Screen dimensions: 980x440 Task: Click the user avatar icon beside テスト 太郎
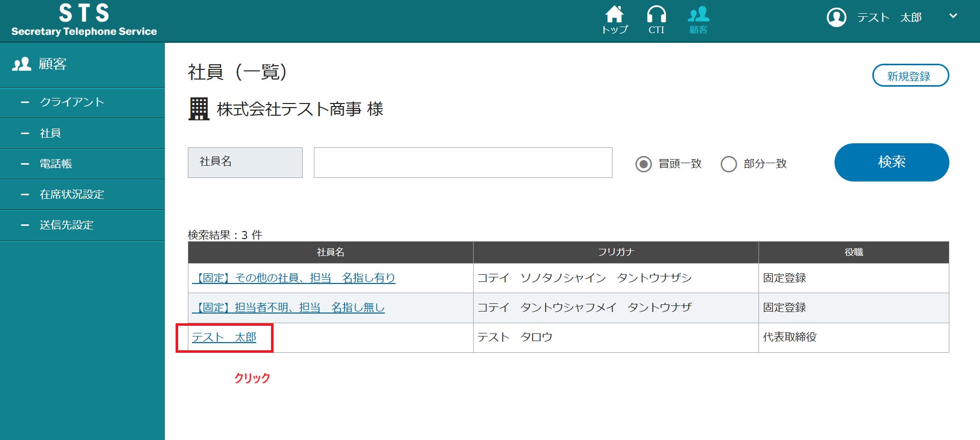tap(837, 17)
